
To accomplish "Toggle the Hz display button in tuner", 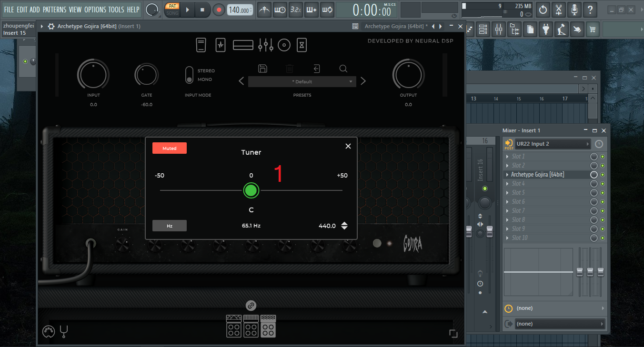I will 170,226.
